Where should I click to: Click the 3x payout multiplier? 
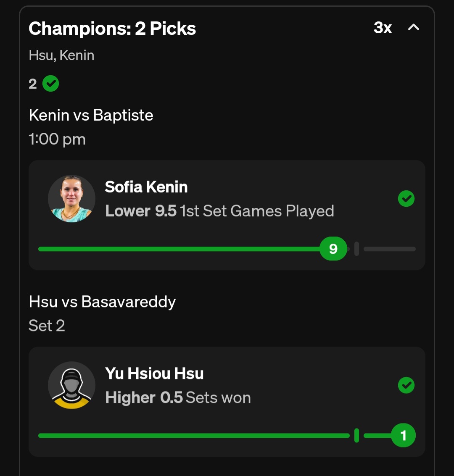click(383, 28)
